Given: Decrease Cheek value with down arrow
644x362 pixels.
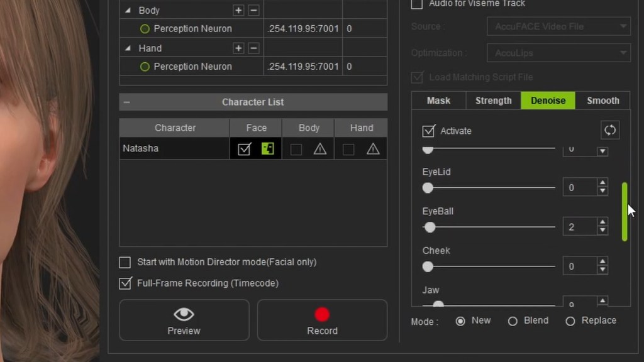Looking at the screenshot, I should pos(602,270).
